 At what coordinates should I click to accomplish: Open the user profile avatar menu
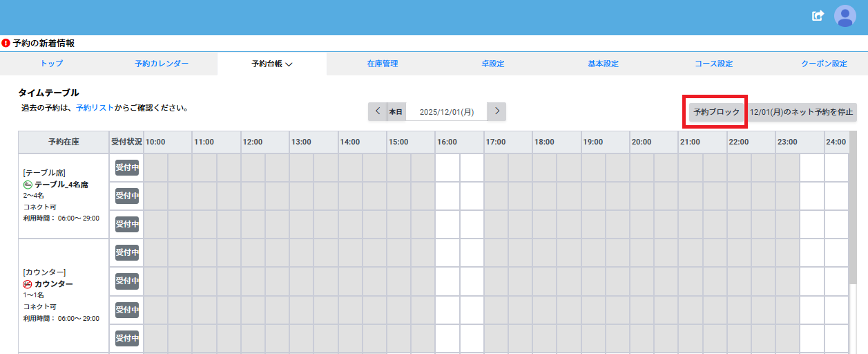(845, 16)
